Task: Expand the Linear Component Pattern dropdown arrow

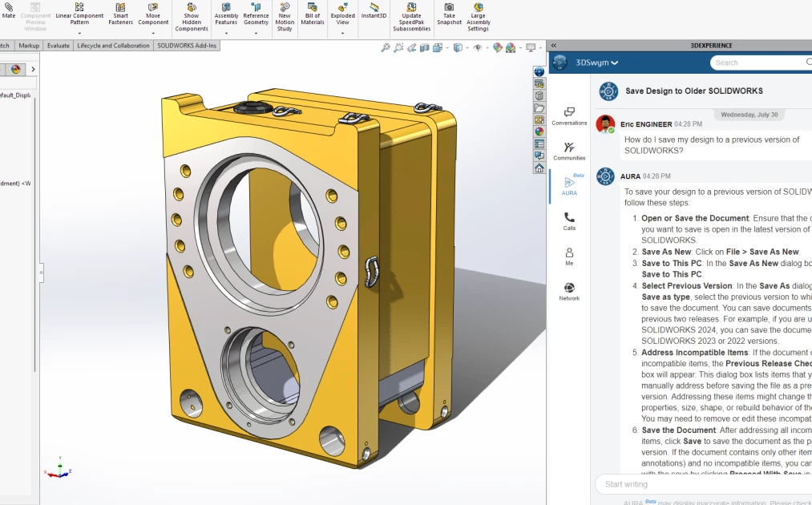Action: coord(79,34)
